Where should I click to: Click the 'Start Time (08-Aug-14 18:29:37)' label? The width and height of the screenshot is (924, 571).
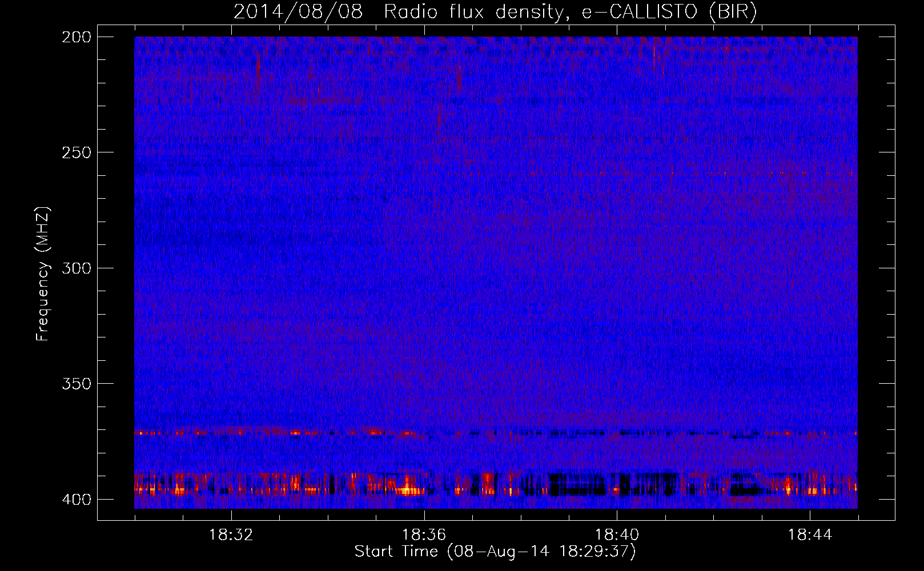tap(495, 552)
